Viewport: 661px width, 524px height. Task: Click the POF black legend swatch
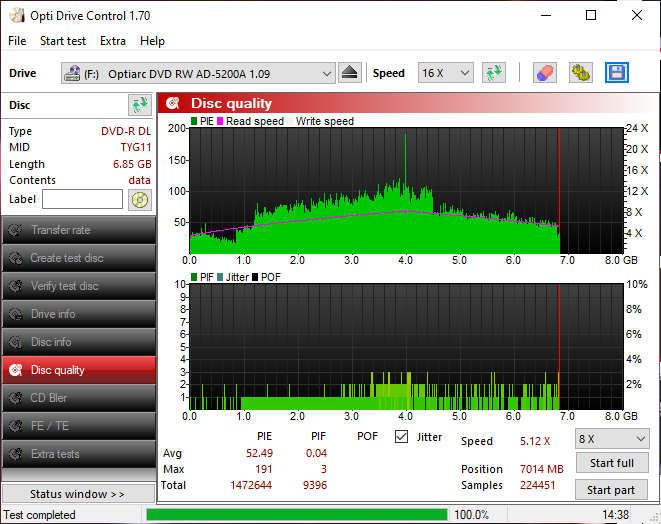point(255,277)
